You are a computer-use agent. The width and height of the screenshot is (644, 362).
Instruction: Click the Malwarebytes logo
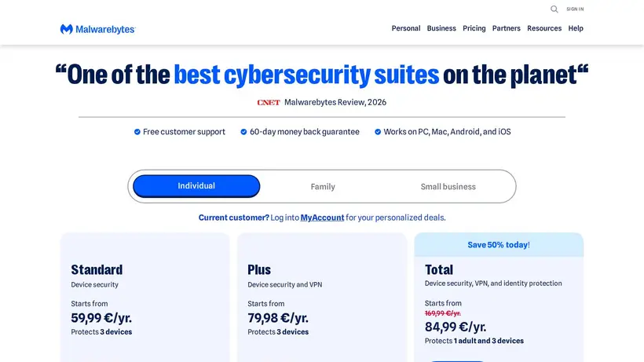tap(97, 29)
